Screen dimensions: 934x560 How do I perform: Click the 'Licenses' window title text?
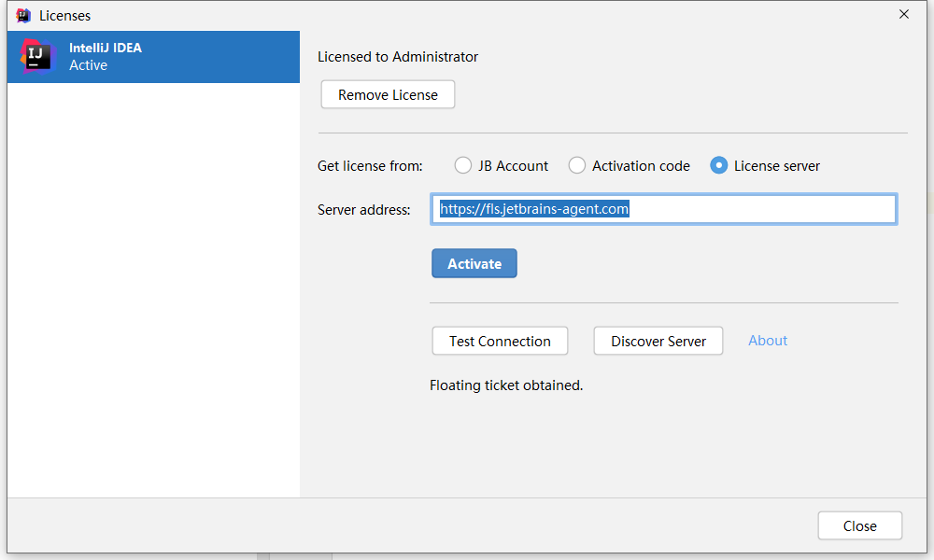click(x=65, y=16)
